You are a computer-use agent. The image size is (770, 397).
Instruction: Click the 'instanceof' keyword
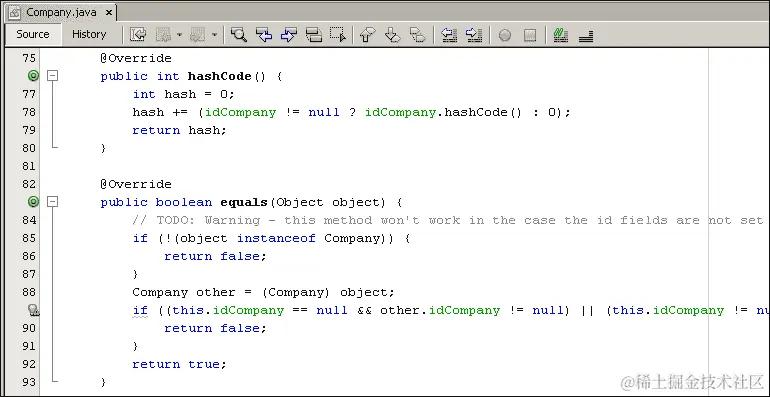tap(276, 238)
